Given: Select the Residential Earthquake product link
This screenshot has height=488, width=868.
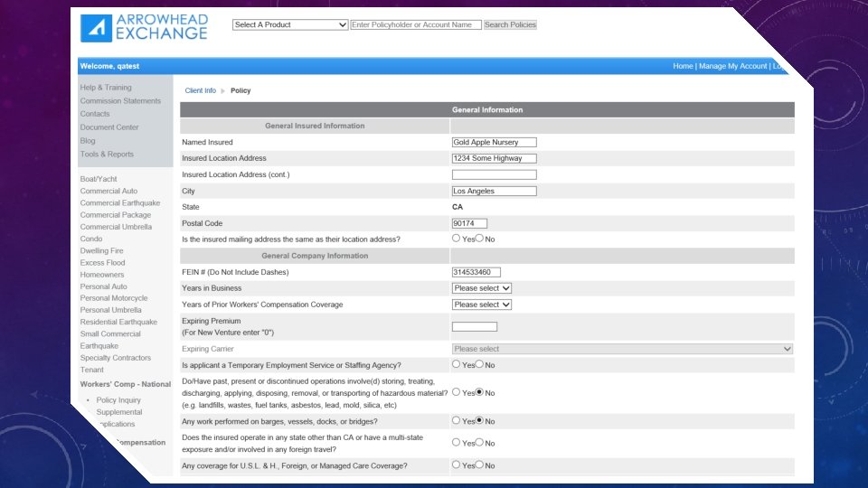Looking at the screenshot, I should click(118, 322).
